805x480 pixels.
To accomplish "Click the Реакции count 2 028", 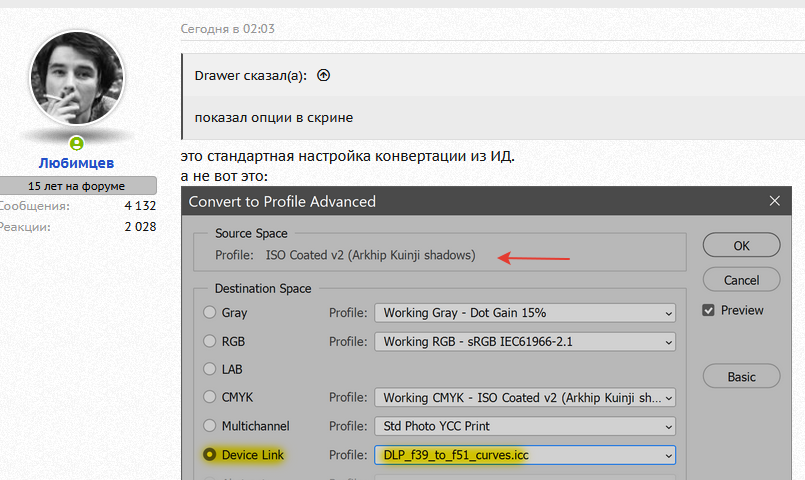I will 140,227.
